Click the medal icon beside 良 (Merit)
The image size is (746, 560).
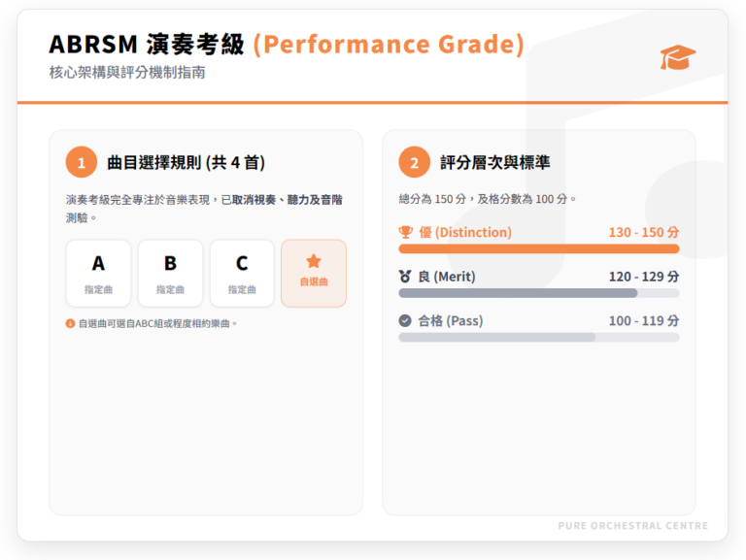(405, 277)
